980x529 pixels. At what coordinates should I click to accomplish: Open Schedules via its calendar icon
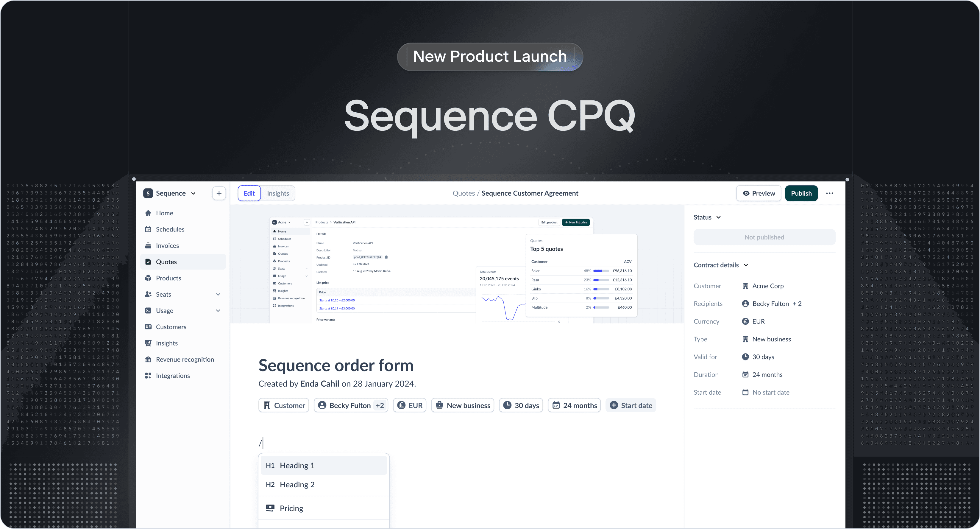pyautogui.click(x=148, y=229)
